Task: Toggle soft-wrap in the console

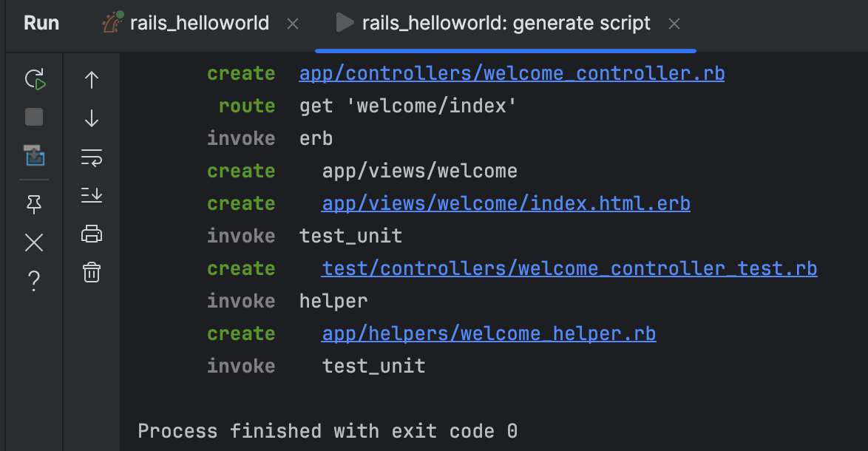Action: point(91,157)
